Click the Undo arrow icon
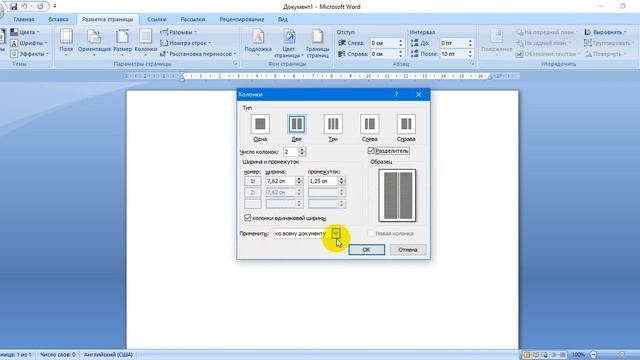640x360 pixels. pos(24,7)
